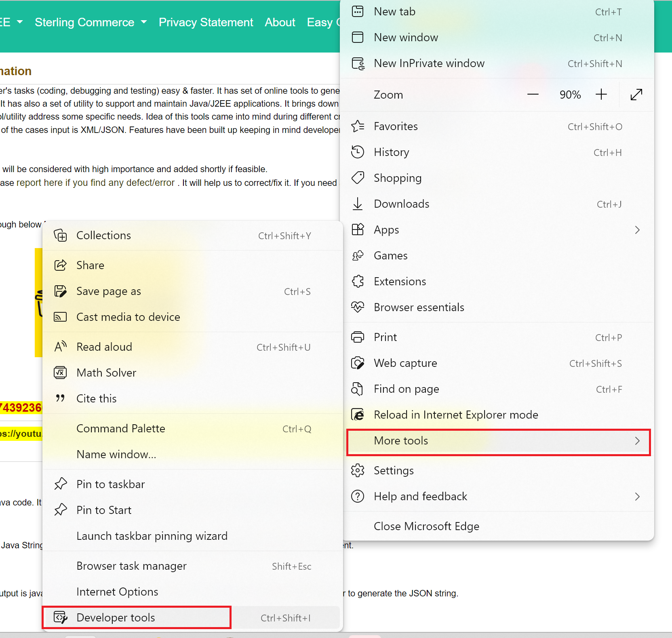Click the Print printer icon
This screenshot has height=638, width=672.
358,337
